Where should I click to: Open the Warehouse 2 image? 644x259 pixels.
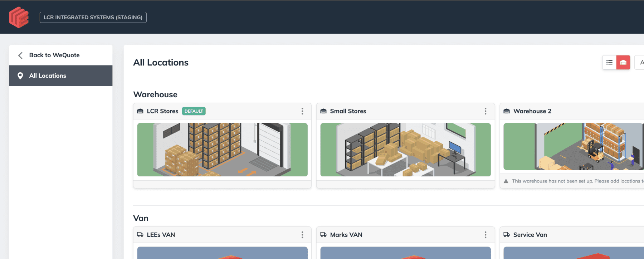pyautogui.click(x=574, y=146)
